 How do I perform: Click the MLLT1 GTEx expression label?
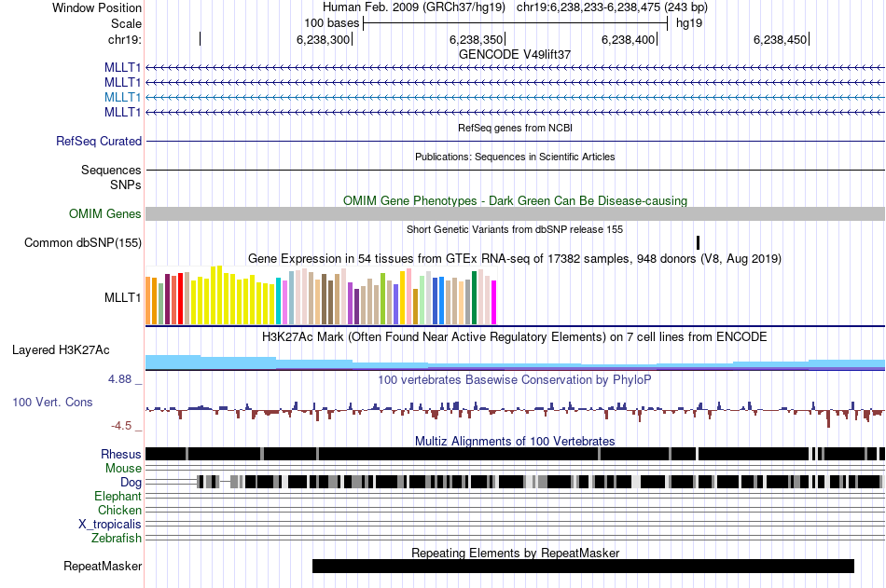pos(122,297)
